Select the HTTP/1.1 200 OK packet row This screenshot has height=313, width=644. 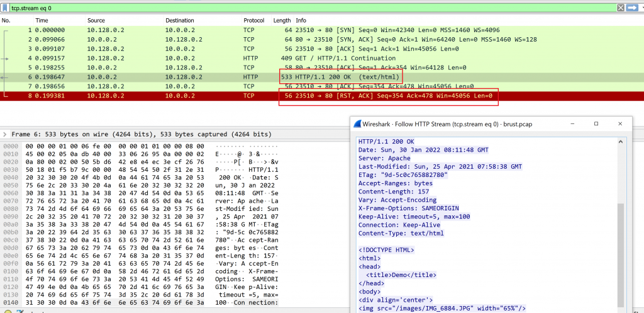(322, 77)
